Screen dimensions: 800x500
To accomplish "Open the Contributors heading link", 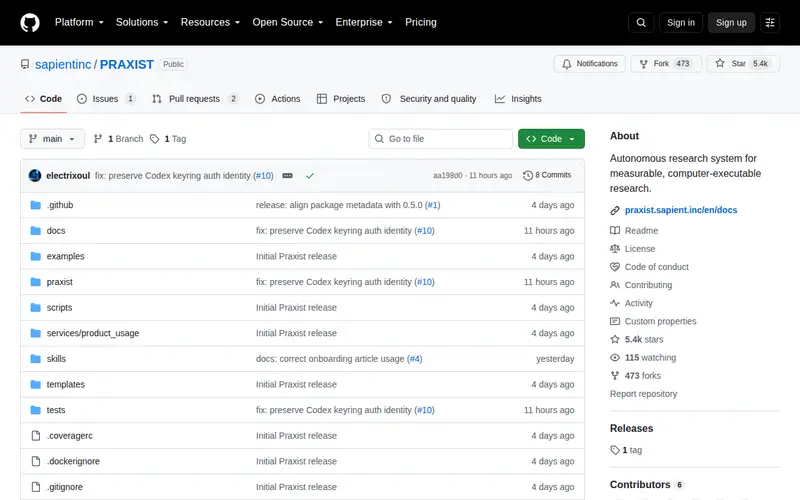I will pyautogui.click(x=646, y=485).
